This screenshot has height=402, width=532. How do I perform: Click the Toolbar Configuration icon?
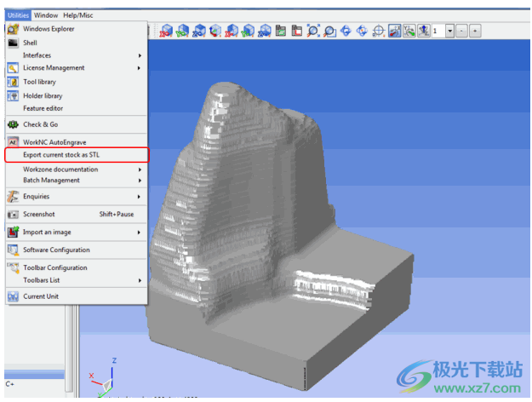(13, 267)
